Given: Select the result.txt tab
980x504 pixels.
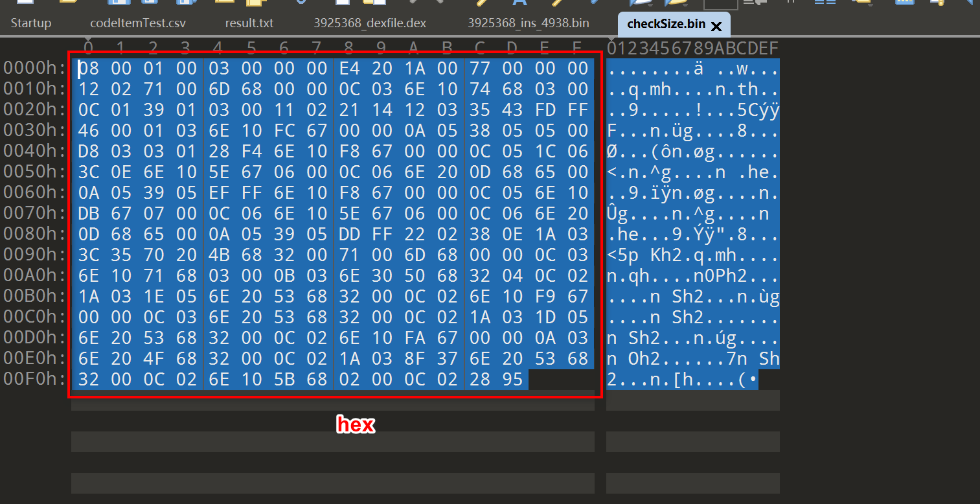Looking at the screenshot, I should click(249, 23).
